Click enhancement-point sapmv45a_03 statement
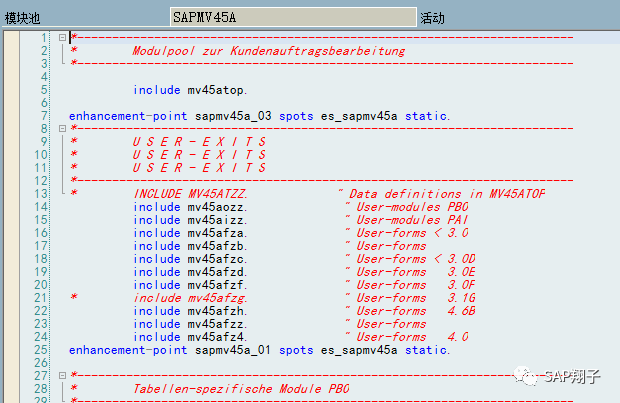This screenshot has width=620, height=403. 260,116
